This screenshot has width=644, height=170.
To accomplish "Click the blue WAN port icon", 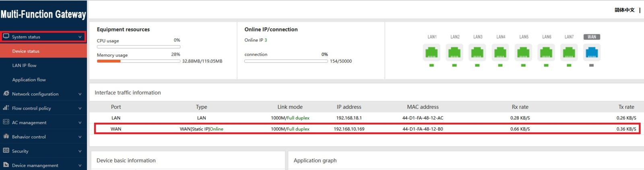I will point(592,52).
